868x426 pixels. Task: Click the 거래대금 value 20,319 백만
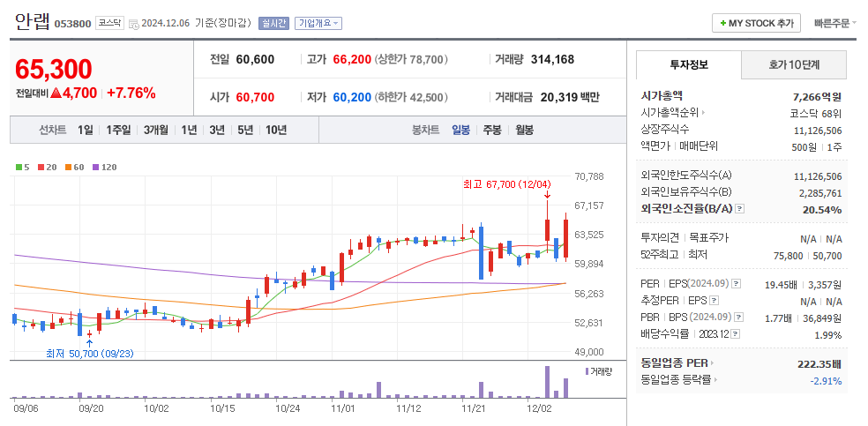pyautogui.click(x=570, y=97)
